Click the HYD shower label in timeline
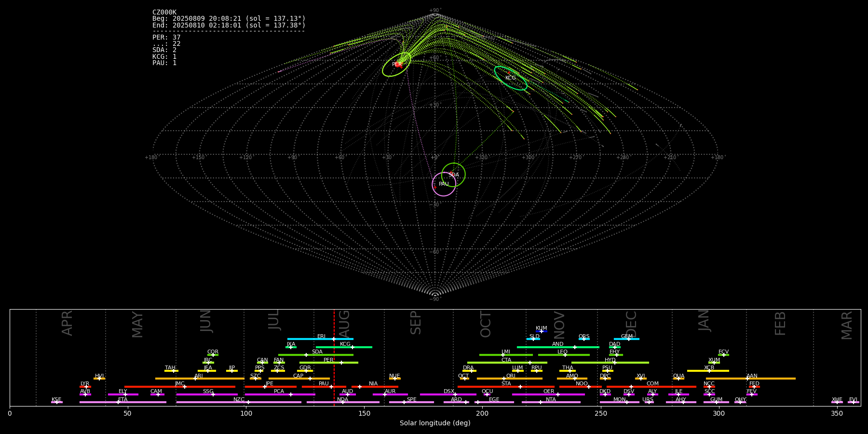 610,360
